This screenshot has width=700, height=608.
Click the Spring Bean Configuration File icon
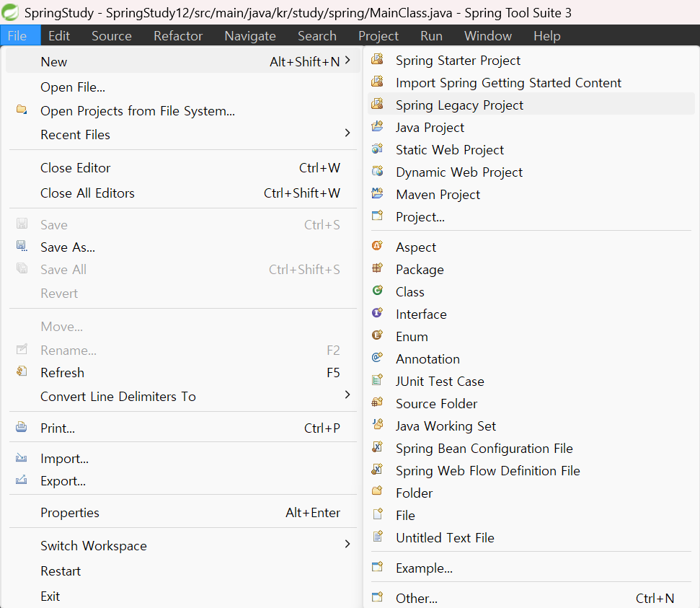[x=377, y=446]
